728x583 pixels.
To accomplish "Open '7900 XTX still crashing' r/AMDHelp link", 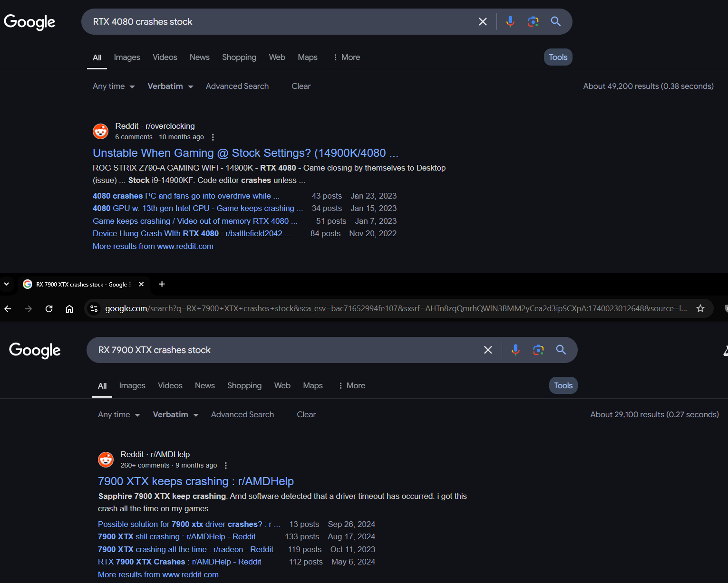I will (177, 536).
